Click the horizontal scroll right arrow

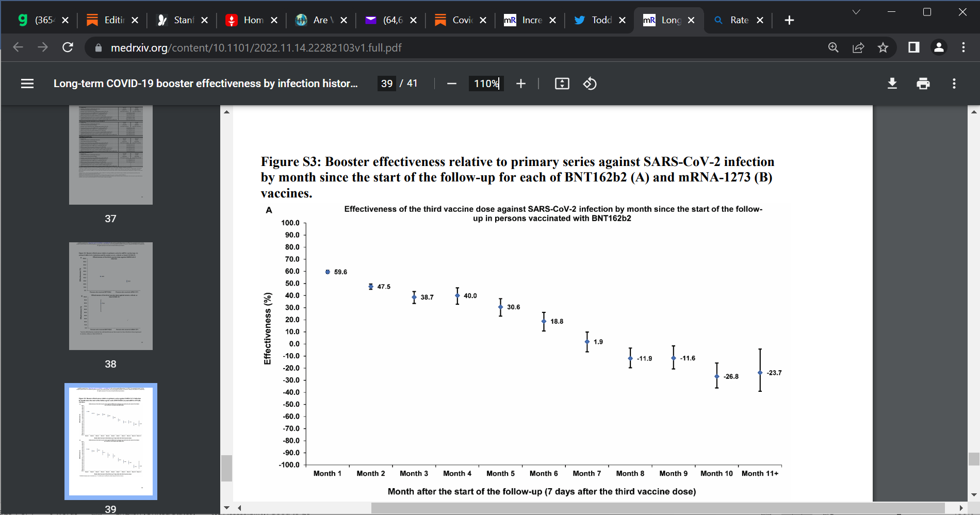[x=960, y=508]
